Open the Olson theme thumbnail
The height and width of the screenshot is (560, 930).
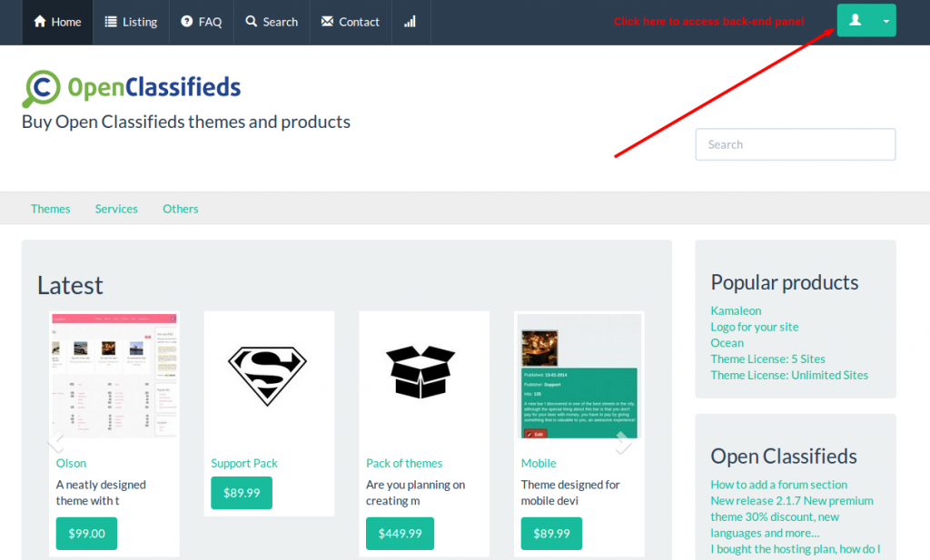114,377
